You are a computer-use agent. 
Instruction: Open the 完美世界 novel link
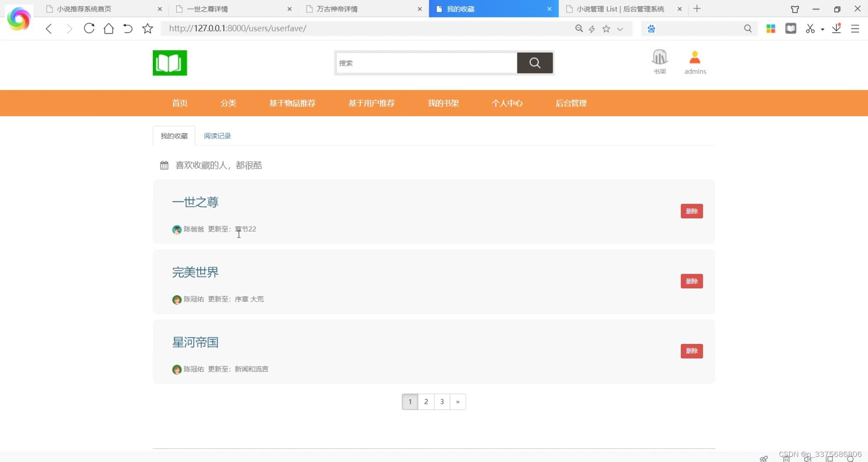tap(195, 272)
